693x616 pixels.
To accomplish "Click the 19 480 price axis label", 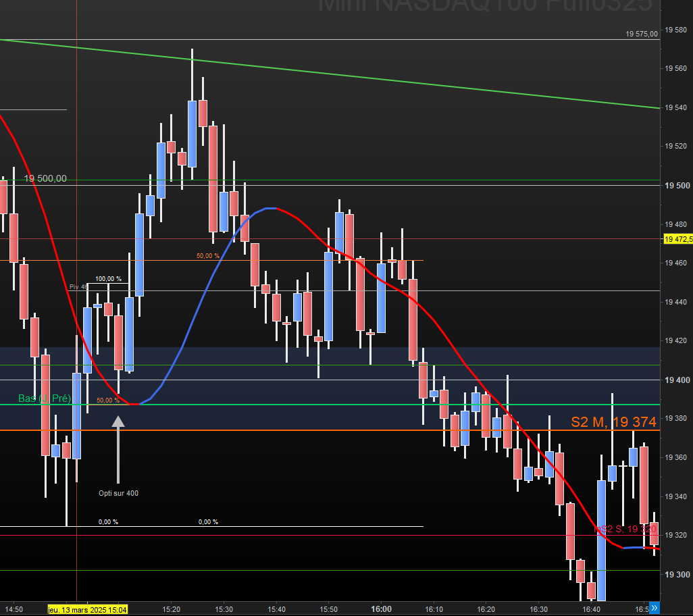I will tap(675, 224).
